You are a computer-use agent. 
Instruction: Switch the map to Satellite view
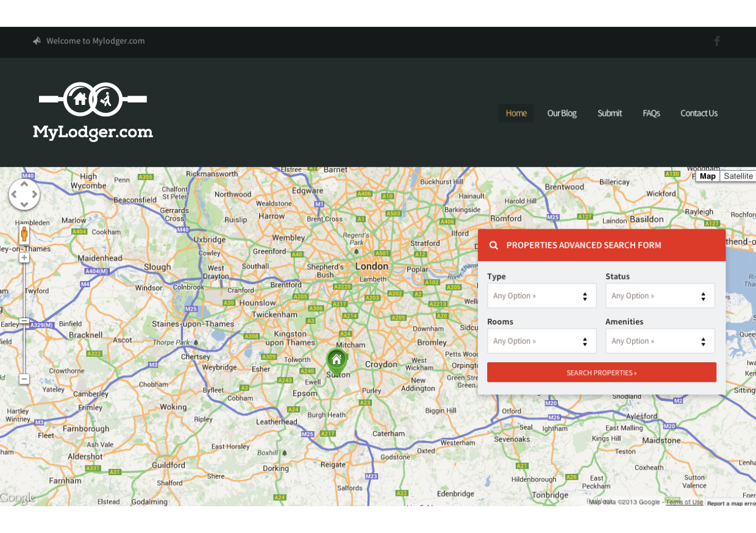(738, 176)
